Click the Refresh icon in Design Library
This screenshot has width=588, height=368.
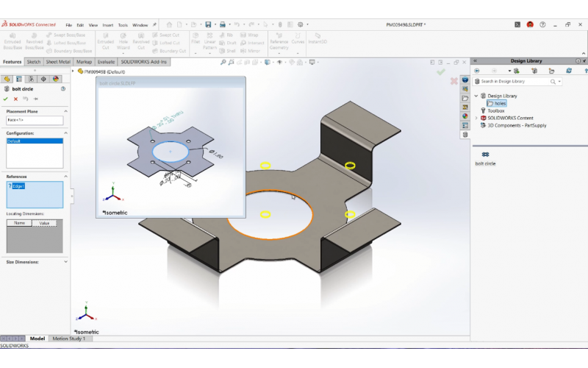569,71
